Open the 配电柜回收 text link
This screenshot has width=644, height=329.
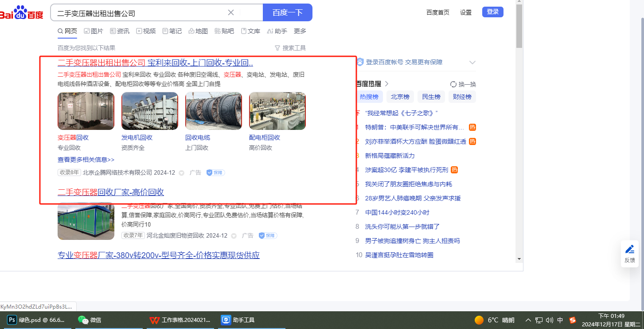point(265,137)
